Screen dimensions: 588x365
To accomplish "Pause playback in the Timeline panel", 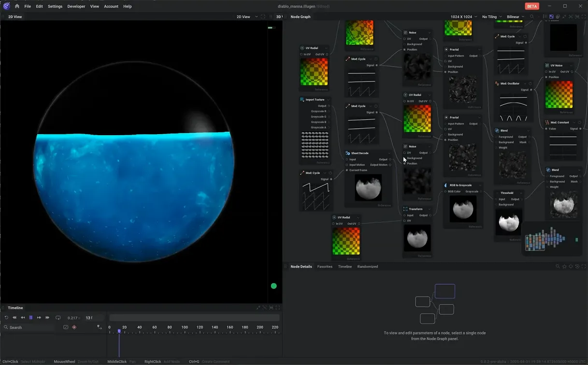I will [31, 318].
